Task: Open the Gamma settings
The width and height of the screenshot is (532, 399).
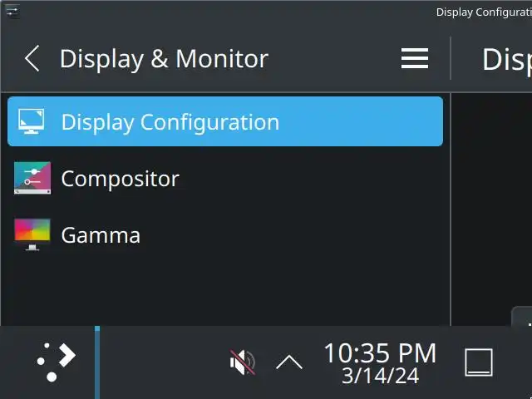Action: pos(101,235)
